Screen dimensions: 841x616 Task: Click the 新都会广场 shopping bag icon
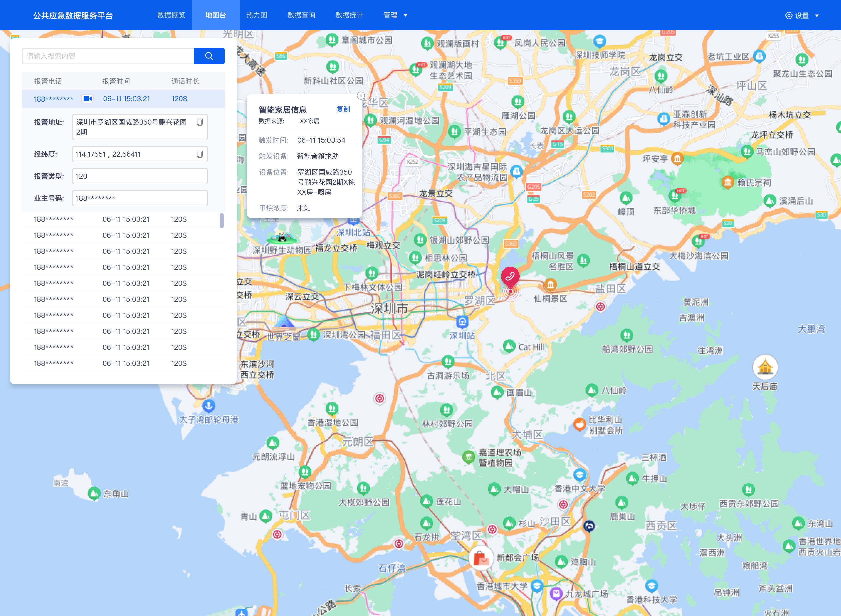point(481,558)
